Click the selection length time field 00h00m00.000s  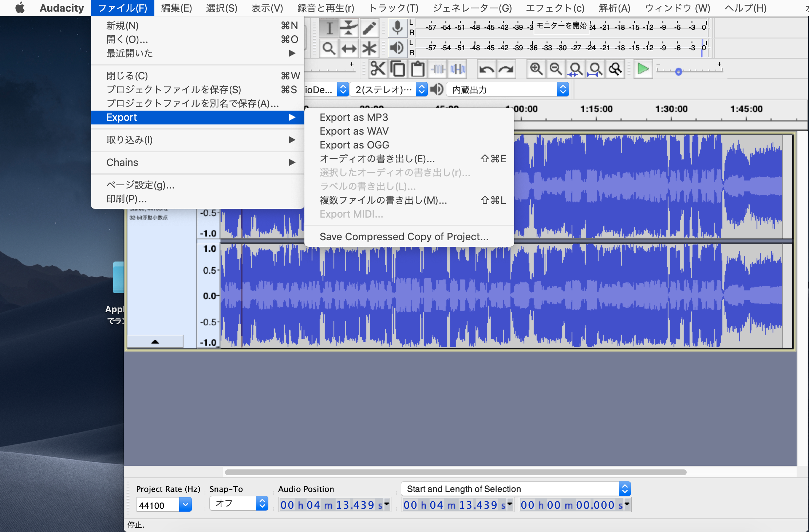point(575,505)
